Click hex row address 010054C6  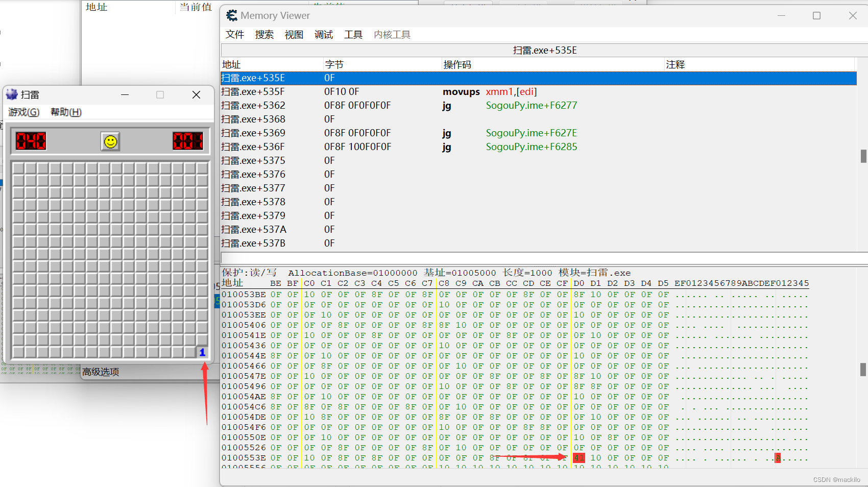[244, 407]
